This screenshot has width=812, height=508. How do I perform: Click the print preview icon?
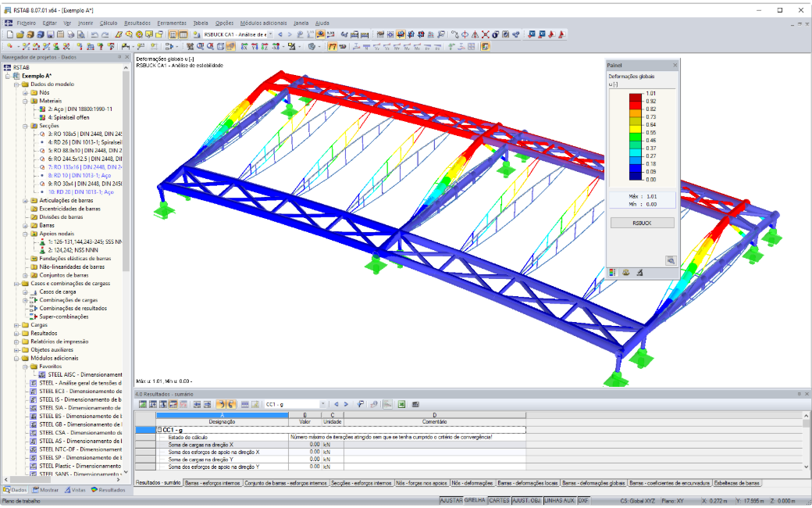80,34
